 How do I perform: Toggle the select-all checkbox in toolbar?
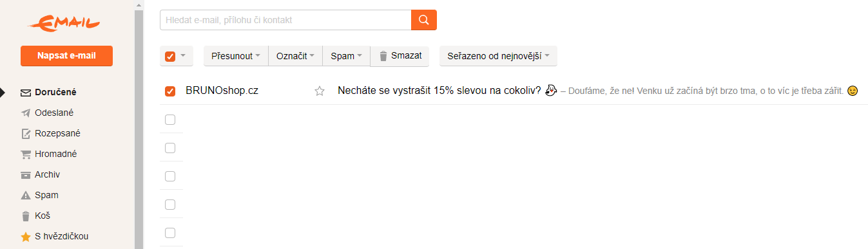[170, 56]
